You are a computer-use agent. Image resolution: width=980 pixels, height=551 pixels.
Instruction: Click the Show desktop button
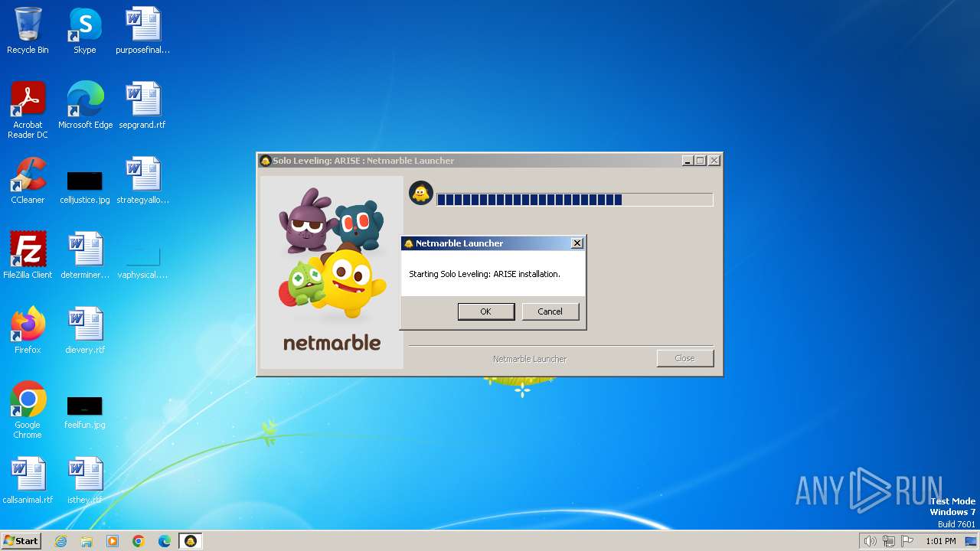click(x=972, y=541)
